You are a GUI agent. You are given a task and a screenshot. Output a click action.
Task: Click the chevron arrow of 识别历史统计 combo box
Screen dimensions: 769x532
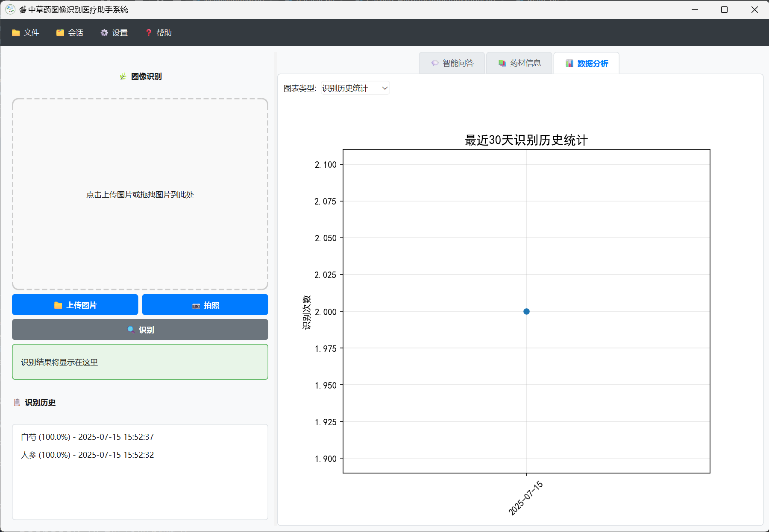pos(384,88)
